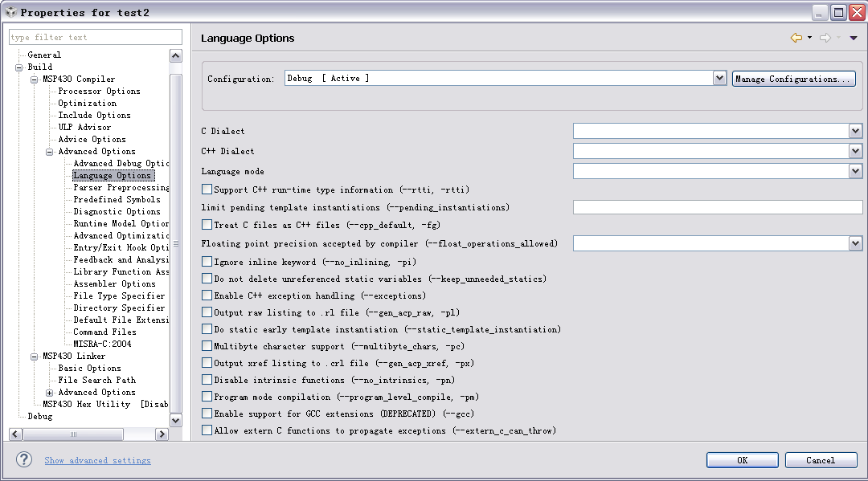Click the tree horizontal scrollbar thumb
This screenshot has height=481, width=868.
pos(73,434)
